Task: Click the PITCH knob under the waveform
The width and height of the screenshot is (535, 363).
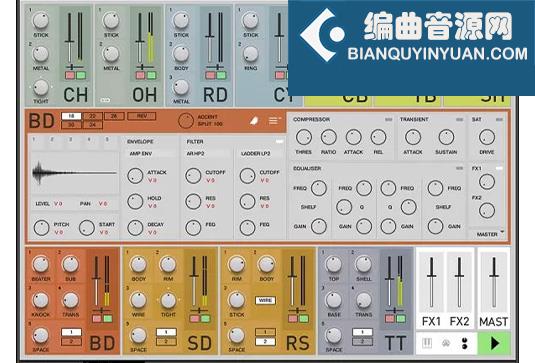Action: click(42, 228)
